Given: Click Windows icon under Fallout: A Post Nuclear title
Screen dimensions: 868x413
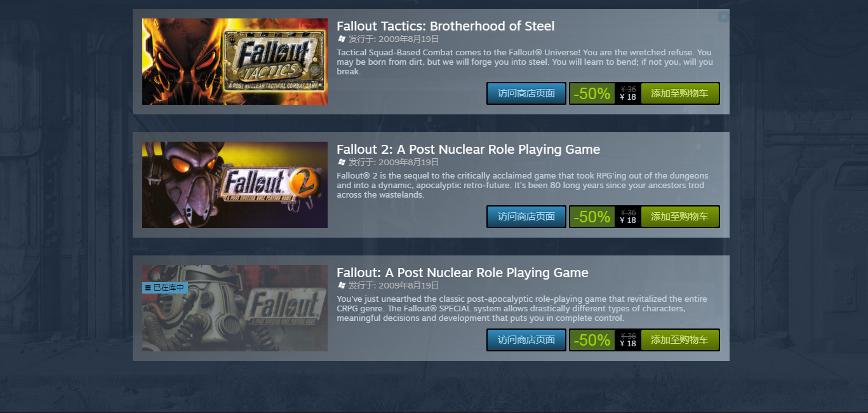Looking at the screenshot, I should point(342,285).
